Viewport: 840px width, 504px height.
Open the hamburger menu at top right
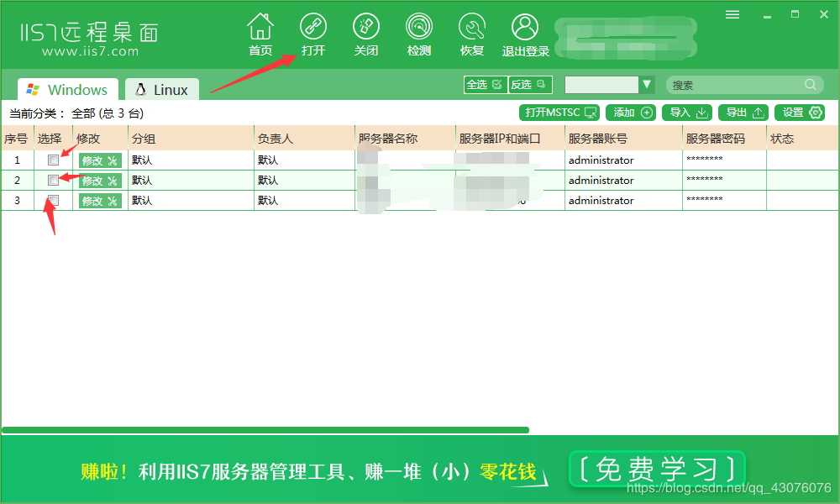pyautogui.click(x=732, y=13)
